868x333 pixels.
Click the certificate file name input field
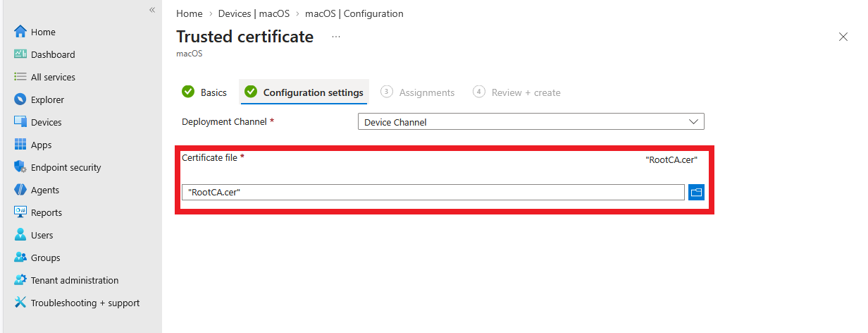tap(433, 192)
